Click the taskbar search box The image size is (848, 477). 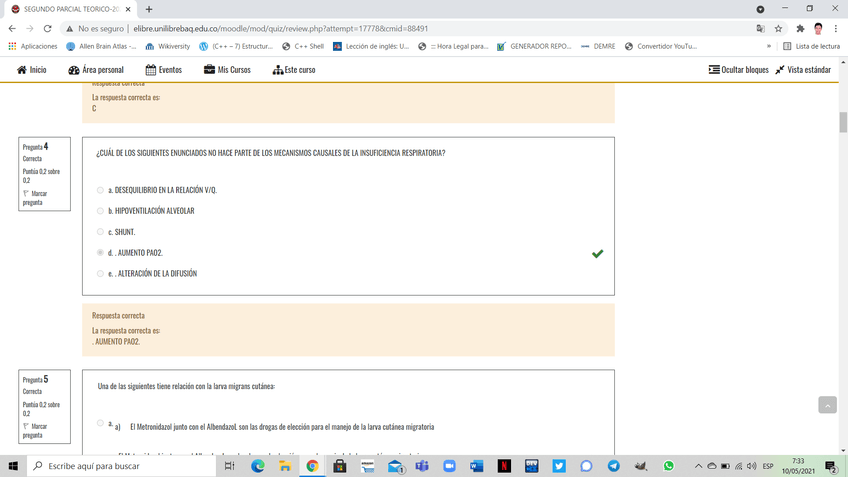pos(121,466)
